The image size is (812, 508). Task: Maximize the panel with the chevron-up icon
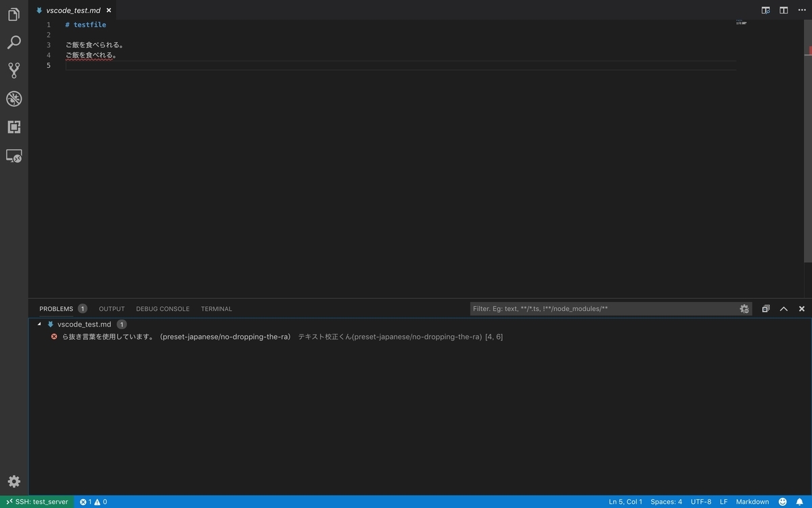(784, 309)
